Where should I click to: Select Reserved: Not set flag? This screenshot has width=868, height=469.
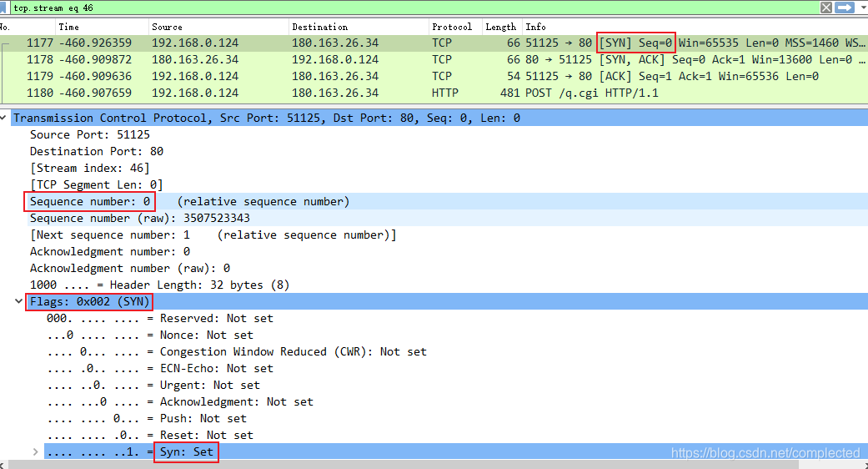coord(160,319)
